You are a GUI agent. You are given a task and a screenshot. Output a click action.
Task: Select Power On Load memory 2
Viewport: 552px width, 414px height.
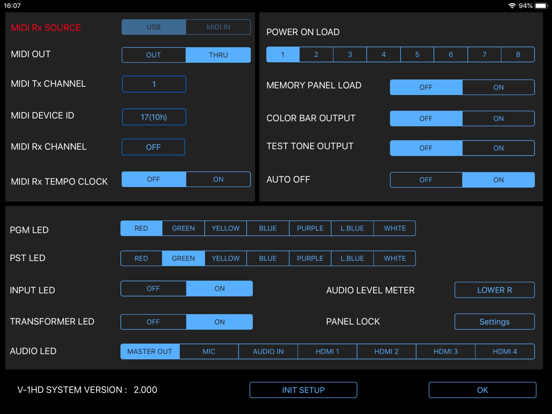[316, 55]
